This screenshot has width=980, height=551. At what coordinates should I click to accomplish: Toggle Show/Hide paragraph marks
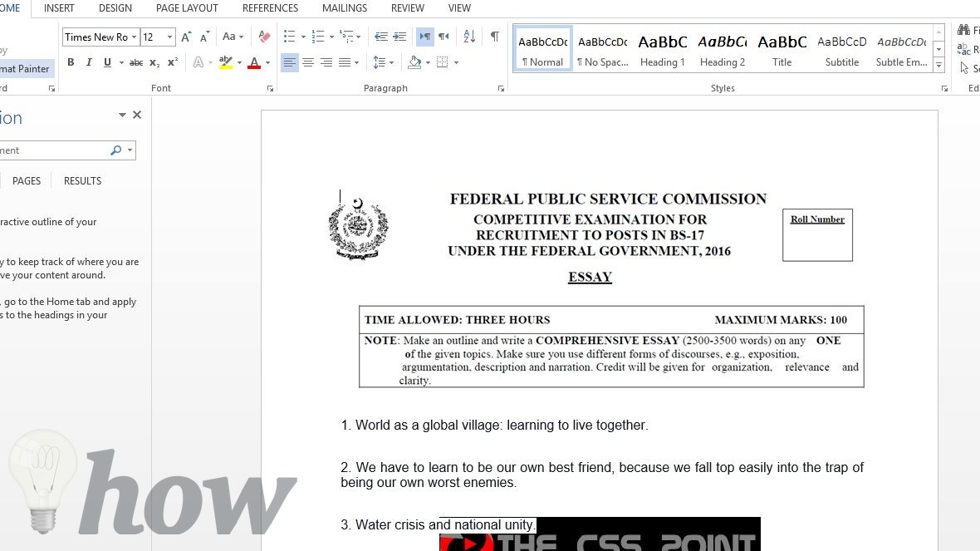point(495,37)
